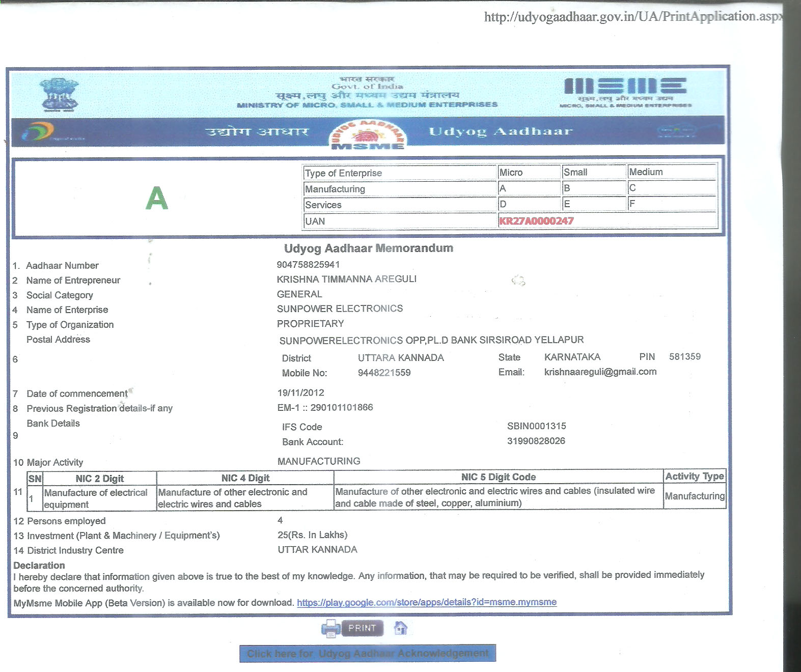Click the home icon next to PRINT
This screenshot has width=801, height=672.
[x=401, y=628]
